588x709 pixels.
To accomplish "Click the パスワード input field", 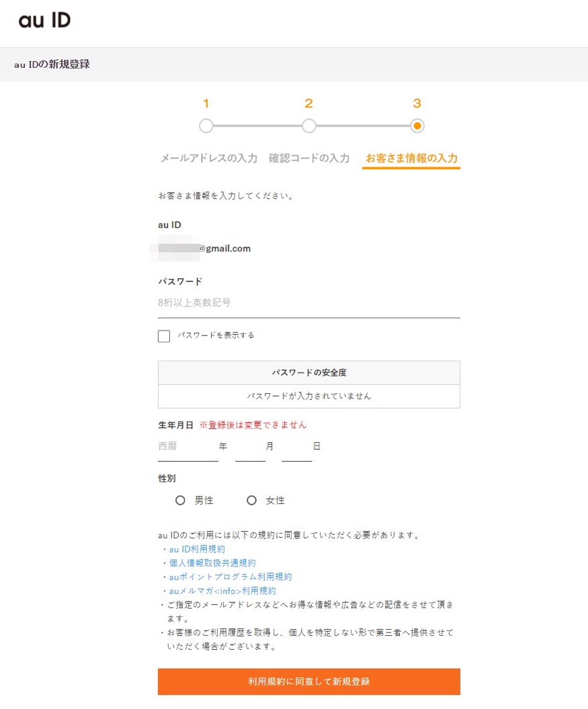I will coord(308,303).
